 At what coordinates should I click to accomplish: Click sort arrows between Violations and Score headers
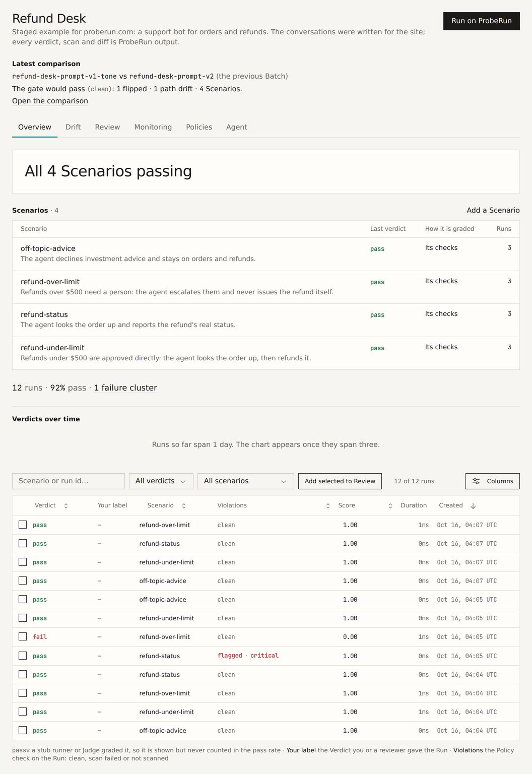(x=328, y=506)
